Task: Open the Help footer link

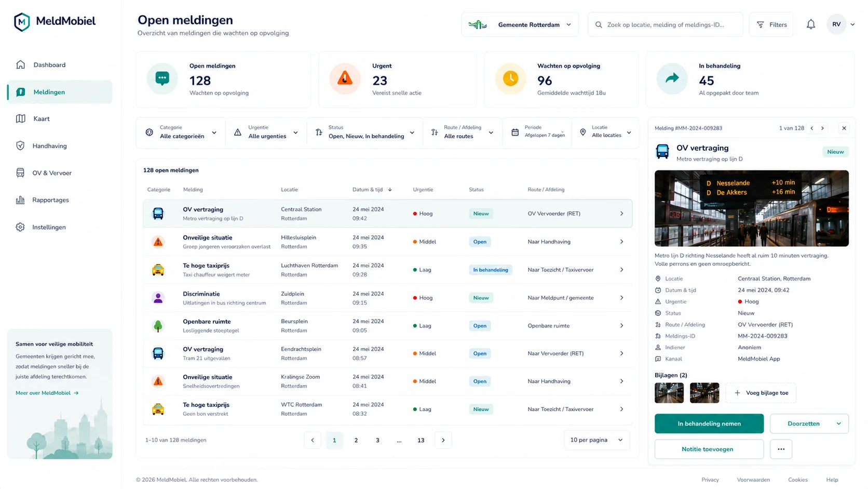Action: pyautogui.click(x=832, y=480)
